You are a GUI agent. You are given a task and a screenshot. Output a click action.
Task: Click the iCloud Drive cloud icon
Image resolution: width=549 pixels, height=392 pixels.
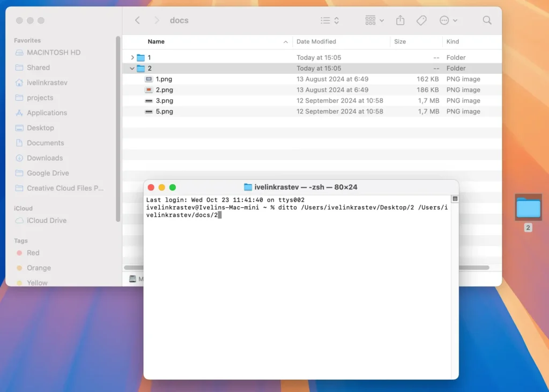pyautogui.click(x=19, y=220)
